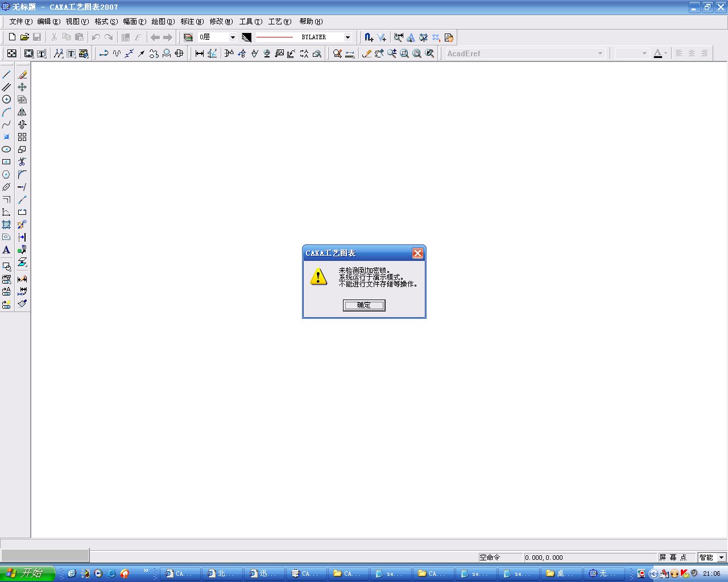Open the 工艺 menu
Image resolution: width=728 pixels, height=582 pixels.
point(280,22)
